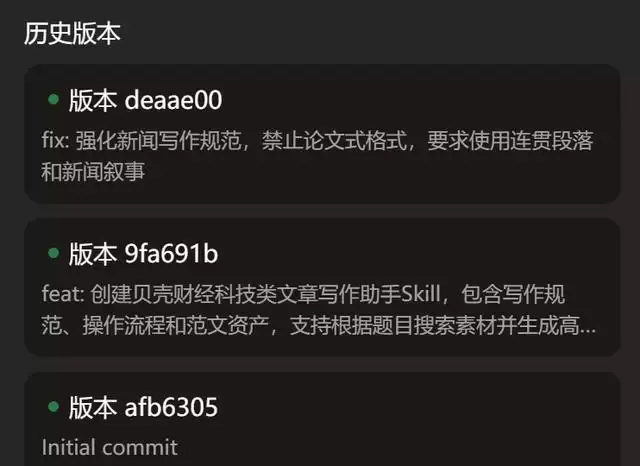This screenshot has width=640, height=466.
Task: Open the 版本 afb6305 title
Action: [x=143, y=407]
